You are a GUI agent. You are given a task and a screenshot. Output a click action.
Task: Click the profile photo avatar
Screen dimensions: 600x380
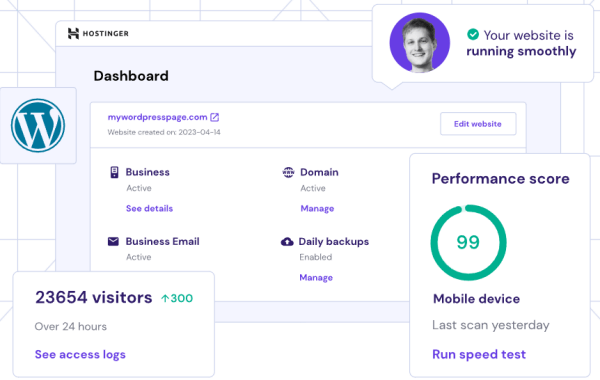[419, 42]
